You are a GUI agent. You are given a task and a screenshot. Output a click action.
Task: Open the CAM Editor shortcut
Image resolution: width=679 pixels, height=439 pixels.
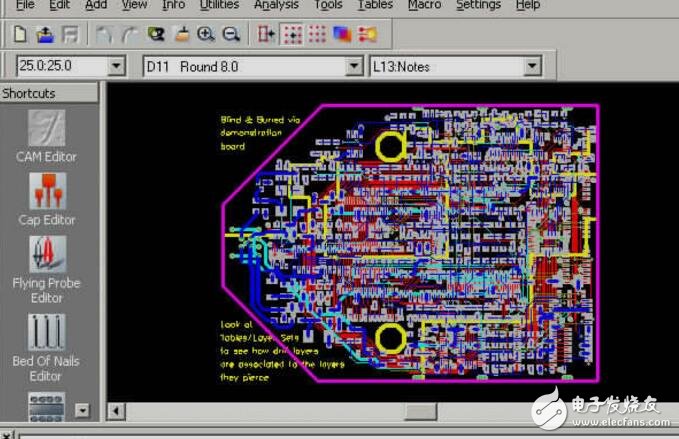(x=46, y=135)
